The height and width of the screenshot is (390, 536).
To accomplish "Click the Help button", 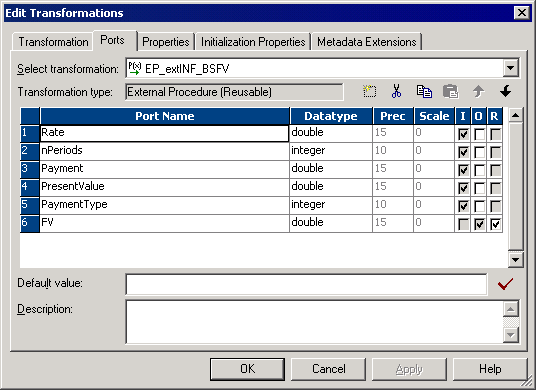I will tap(490, 369).
